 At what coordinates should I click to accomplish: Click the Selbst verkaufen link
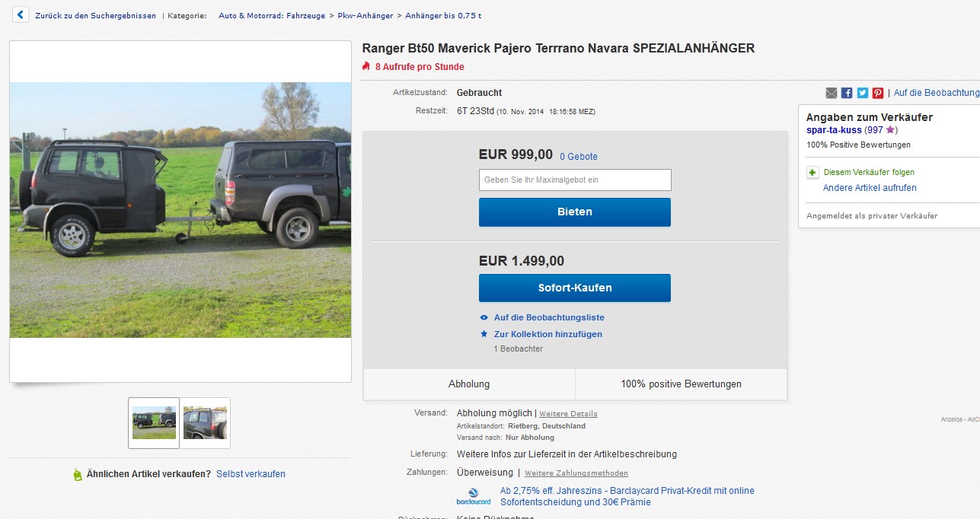(251, 474)
